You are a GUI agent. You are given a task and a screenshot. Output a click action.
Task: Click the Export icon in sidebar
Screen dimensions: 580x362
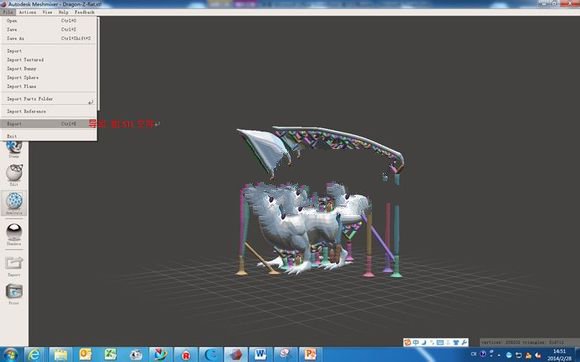pyautogui.click(x=14, y=266)
